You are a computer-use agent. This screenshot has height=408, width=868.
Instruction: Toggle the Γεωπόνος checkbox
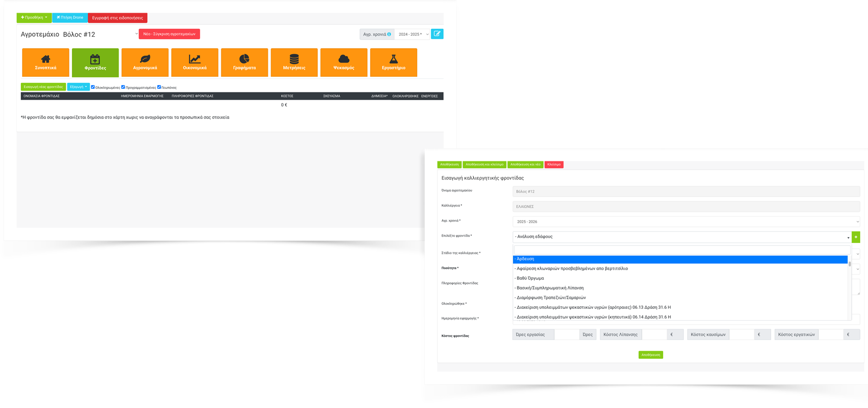(159, 87)
